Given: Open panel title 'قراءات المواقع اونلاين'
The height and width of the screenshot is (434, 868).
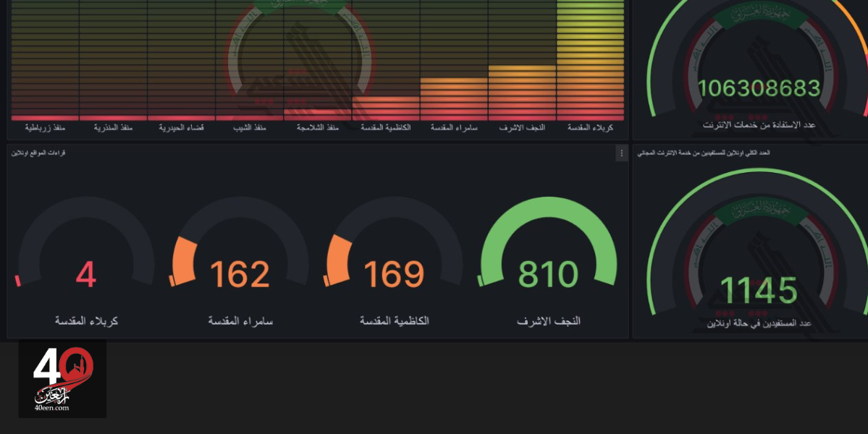Looking at the screenshot, I should click(x=38, y=153).
